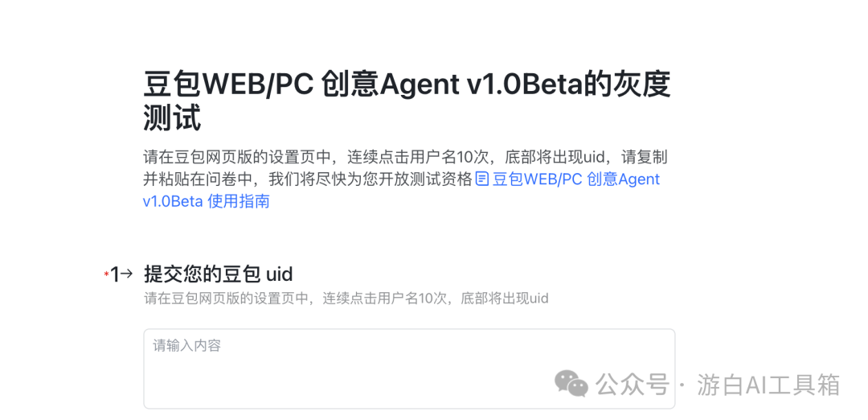Viewport: 868px width, 420px height.
Task: Click the grey hint text under the question
Action: pyautogui.click(x=346, y=299)
